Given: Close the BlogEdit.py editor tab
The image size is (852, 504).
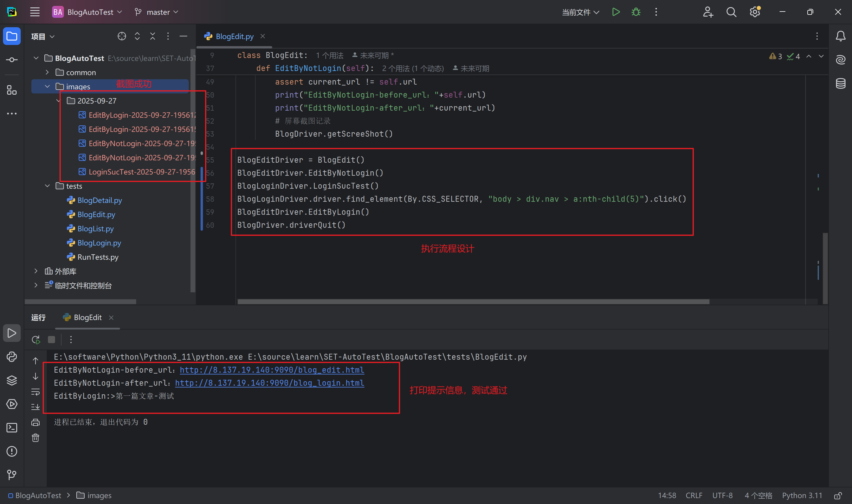Looking at the screenshot, I should (262, 36).
